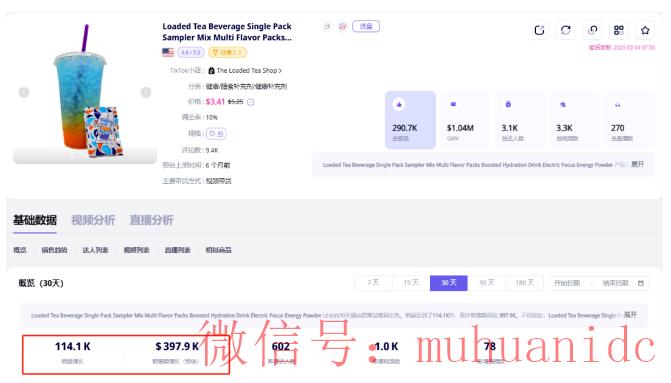Show previous product image with left arrow
The height and width of the screenshot is (383, 671).
tap(24, 92)
